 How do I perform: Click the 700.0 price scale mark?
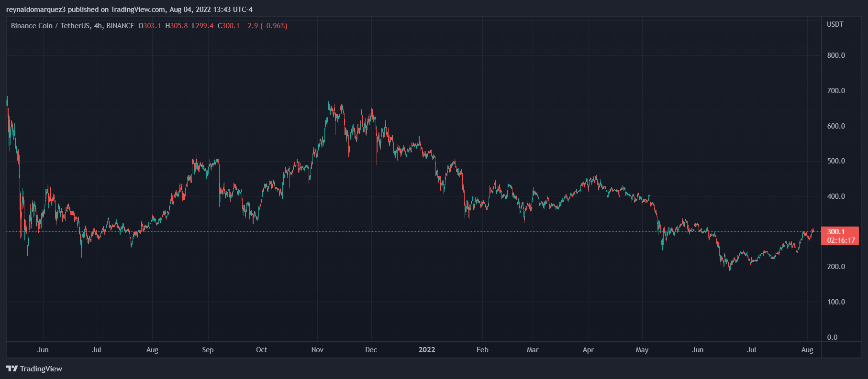tap(836, 91)
